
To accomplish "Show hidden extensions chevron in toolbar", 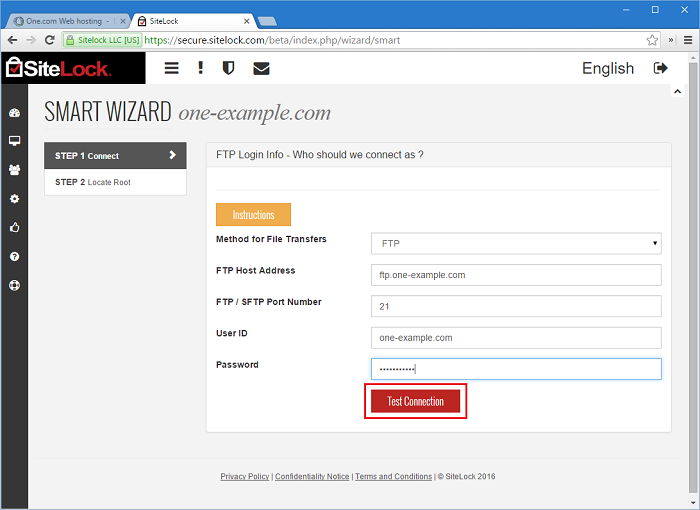I will [671, 40].
